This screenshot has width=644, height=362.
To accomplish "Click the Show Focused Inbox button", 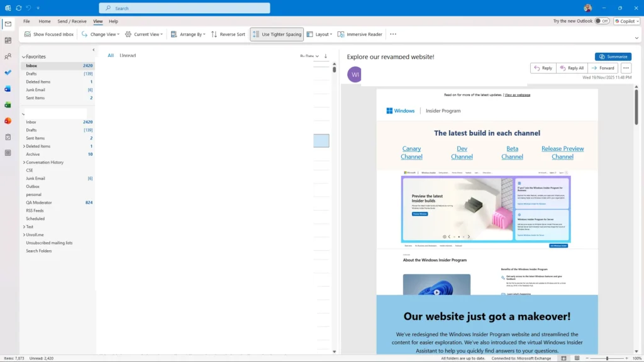I will pyautogui.click(x=49, y=34).
